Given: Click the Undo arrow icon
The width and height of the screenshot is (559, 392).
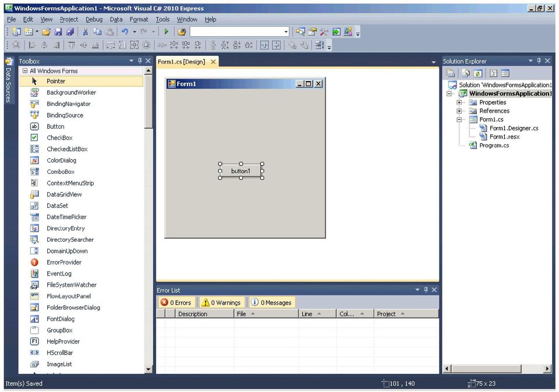Looking at the screenshot, I should [125, 32].
